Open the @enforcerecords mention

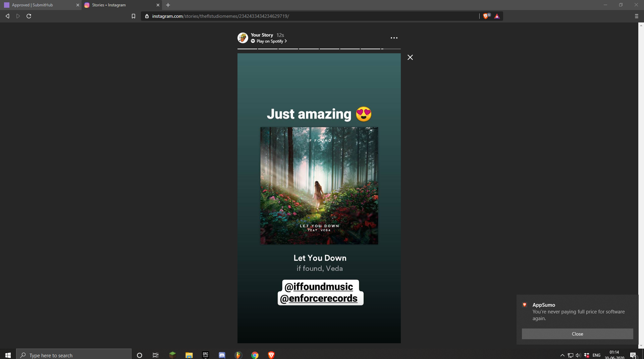tap(319, 298)
